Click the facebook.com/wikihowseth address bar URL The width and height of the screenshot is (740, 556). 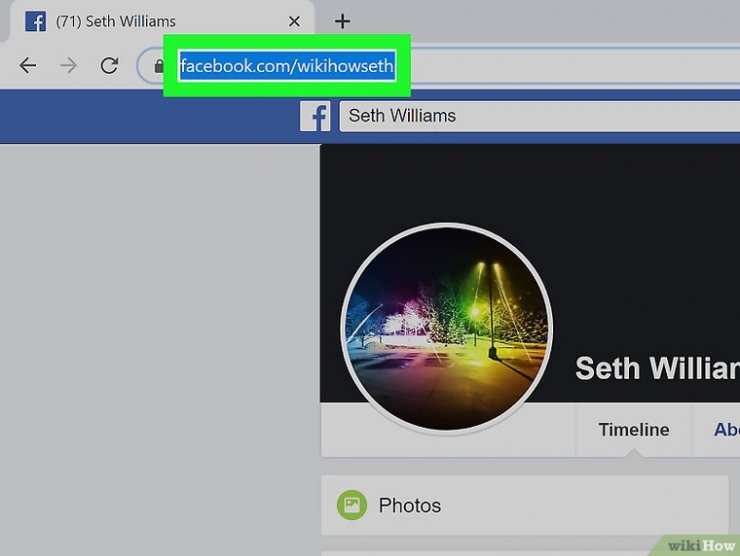tap(286, 66)
